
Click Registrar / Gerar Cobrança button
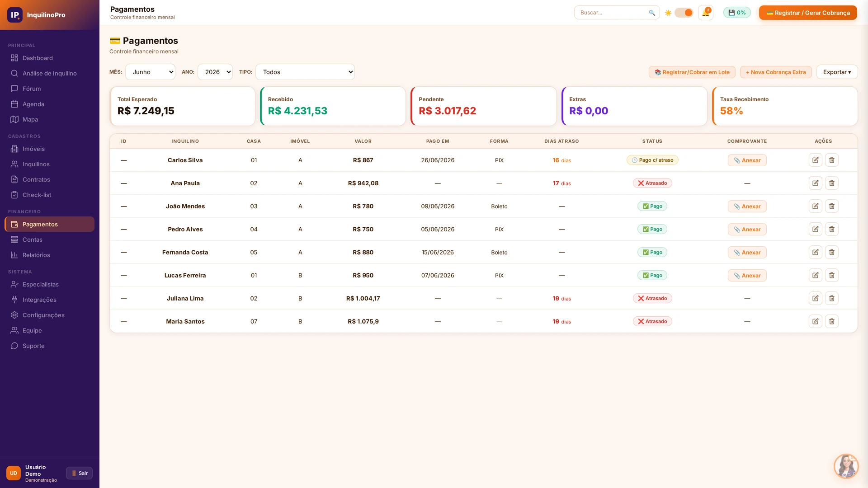click(x=808, y=13)
